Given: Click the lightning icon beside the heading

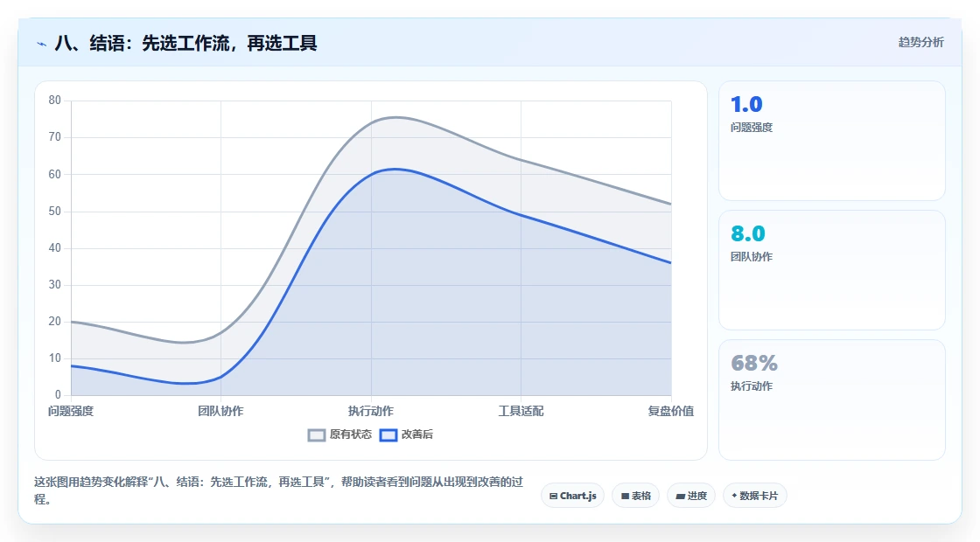Looking at the screenshot, I should tap(42, 44).
